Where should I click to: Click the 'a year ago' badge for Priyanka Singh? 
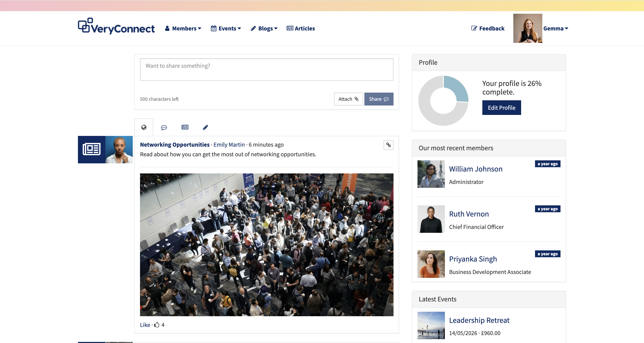point(547,254)
